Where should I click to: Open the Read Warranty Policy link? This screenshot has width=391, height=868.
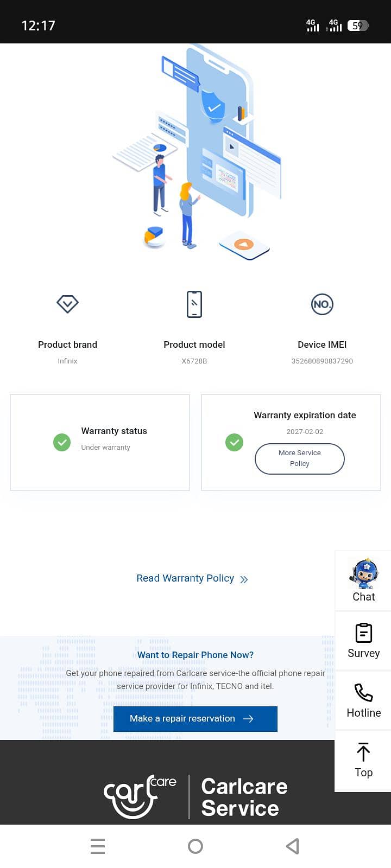[185, 578]
